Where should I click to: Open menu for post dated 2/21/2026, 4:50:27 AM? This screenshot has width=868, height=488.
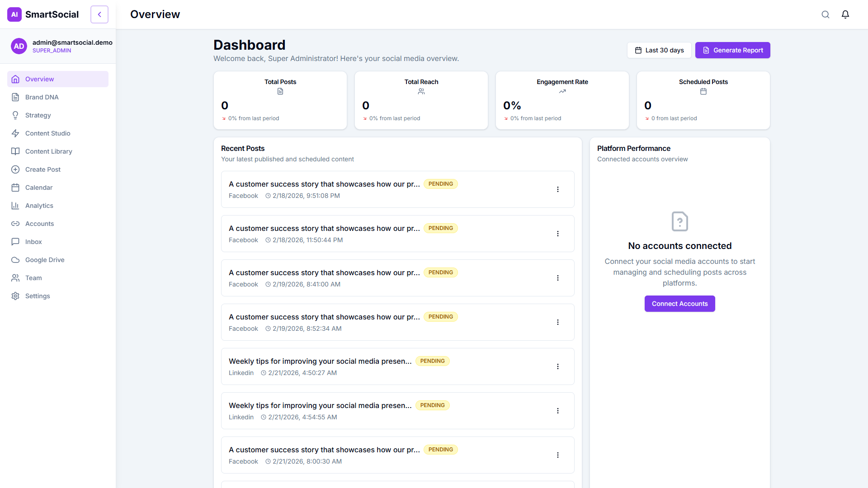point(558,366)
